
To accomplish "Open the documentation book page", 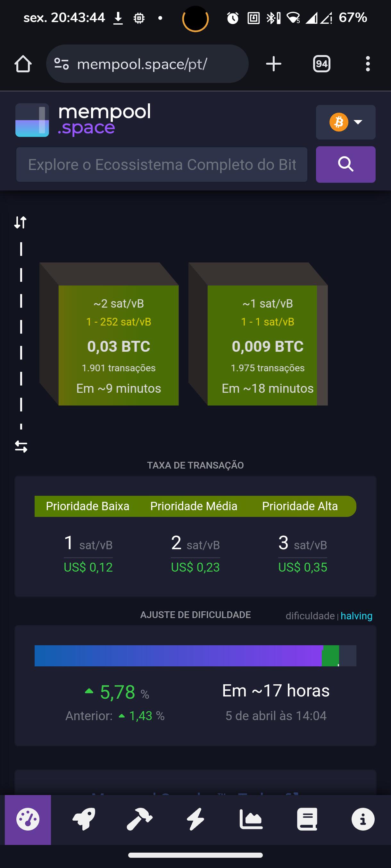I will click(x=307, y=819).
